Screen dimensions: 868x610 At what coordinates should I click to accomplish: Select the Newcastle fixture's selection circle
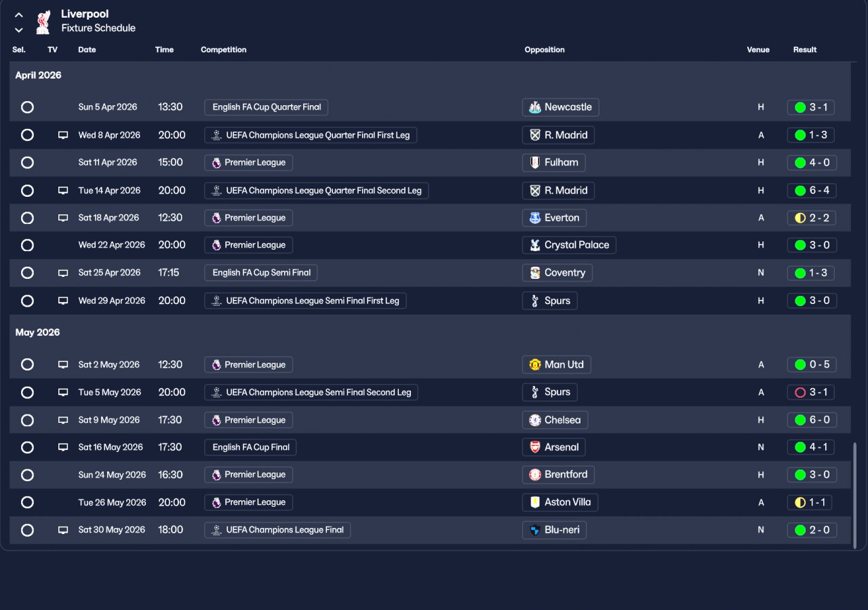click(27, 107)
